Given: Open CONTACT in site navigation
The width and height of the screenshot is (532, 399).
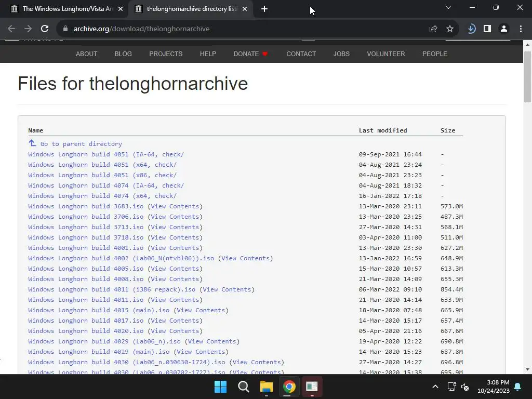Looking at the screenshot, I should point(301,54).
